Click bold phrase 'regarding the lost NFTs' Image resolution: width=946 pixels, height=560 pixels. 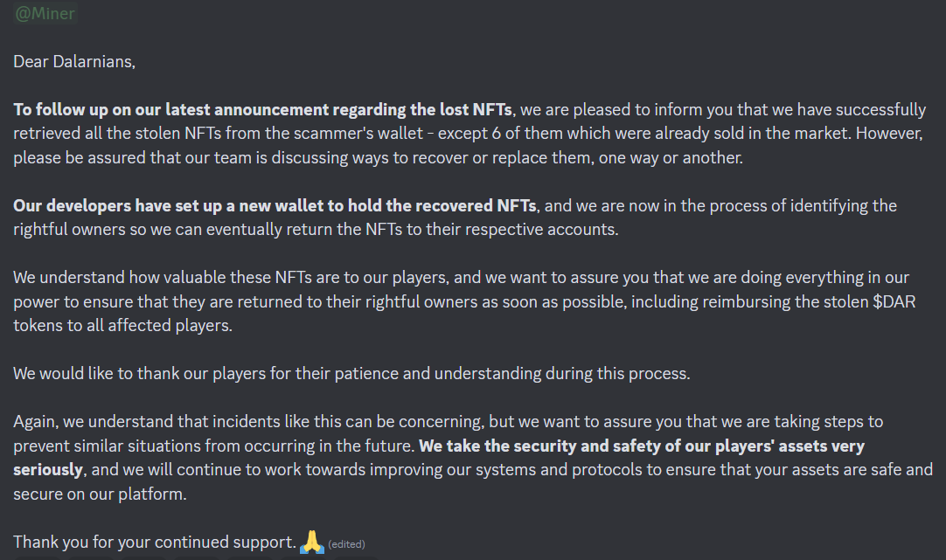coord(422,110)
